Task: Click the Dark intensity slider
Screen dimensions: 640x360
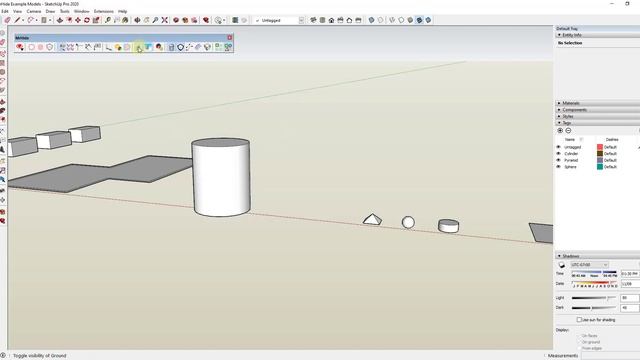Action: click(594, 308)
